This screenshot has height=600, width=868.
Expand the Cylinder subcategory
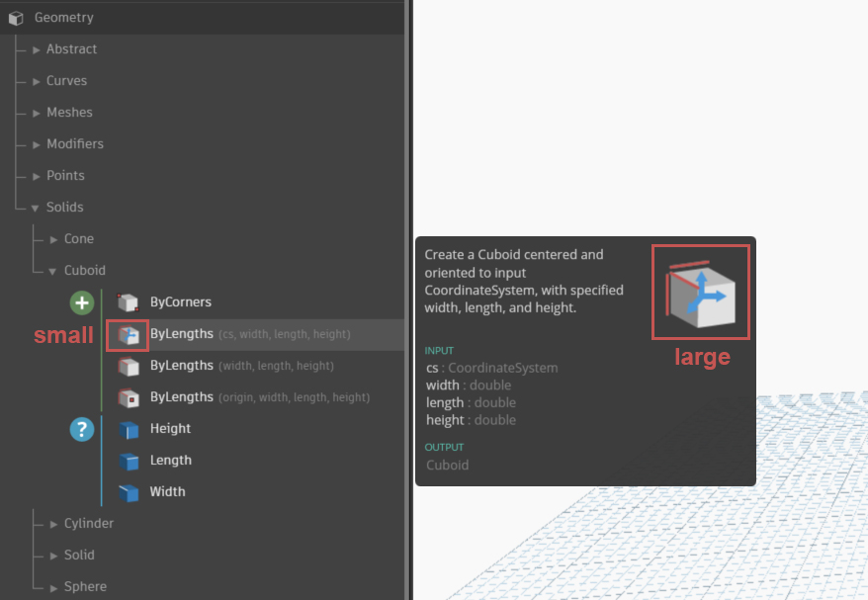[x=53, y=524]
